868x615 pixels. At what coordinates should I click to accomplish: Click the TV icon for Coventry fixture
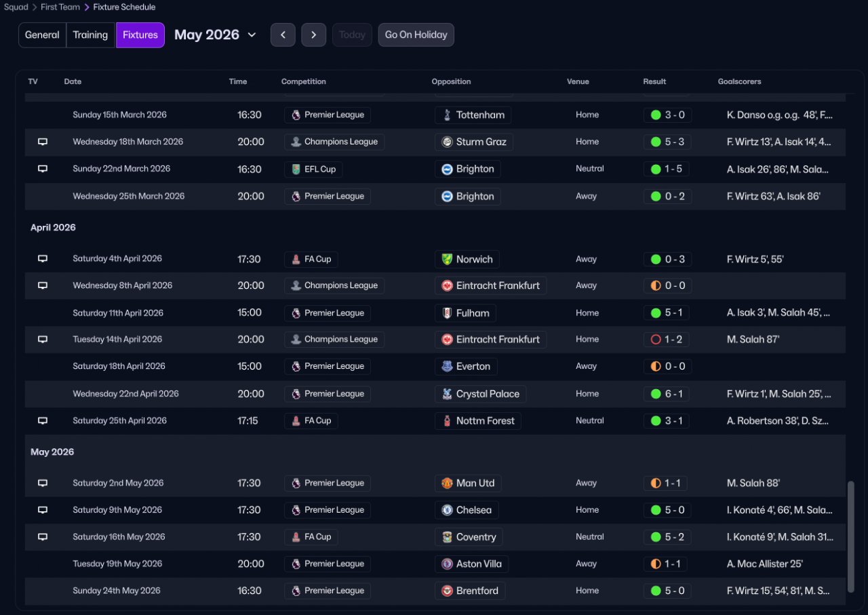tap(43, 536)
